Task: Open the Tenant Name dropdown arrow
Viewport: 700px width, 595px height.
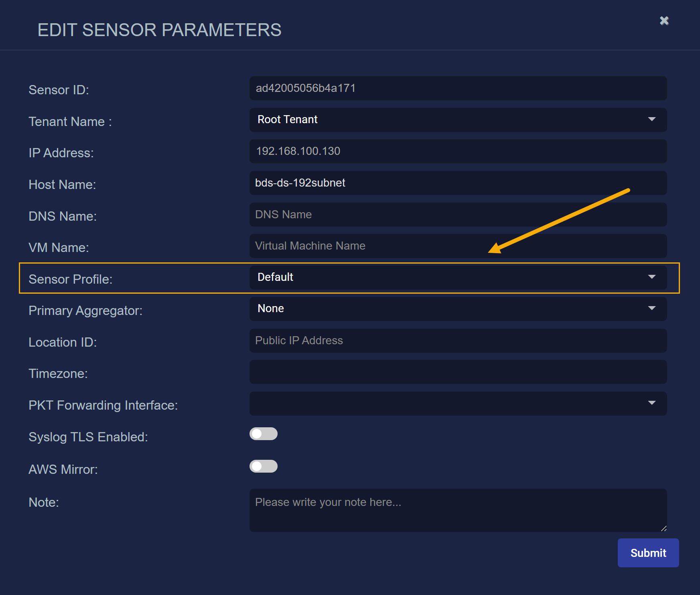Action: coord(652,120)
